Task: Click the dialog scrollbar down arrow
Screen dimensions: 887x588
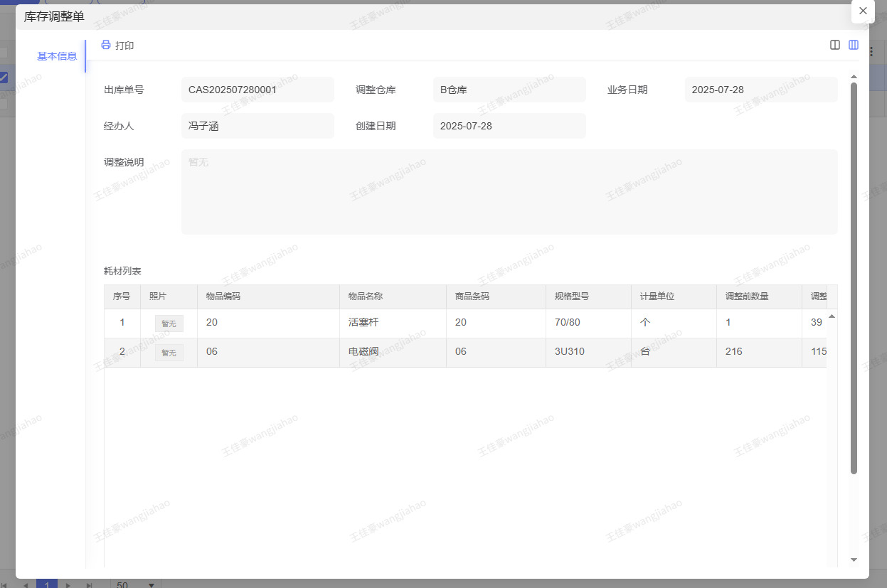Action: [854, 560]
